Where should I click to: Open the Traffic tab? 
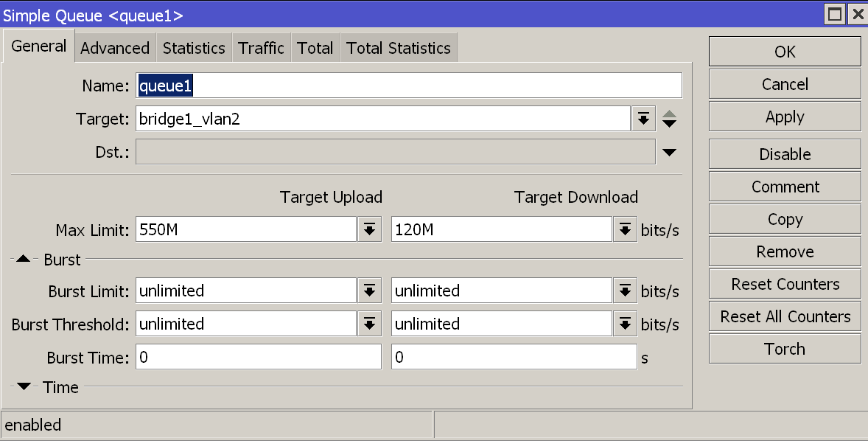tap(262, 48)
